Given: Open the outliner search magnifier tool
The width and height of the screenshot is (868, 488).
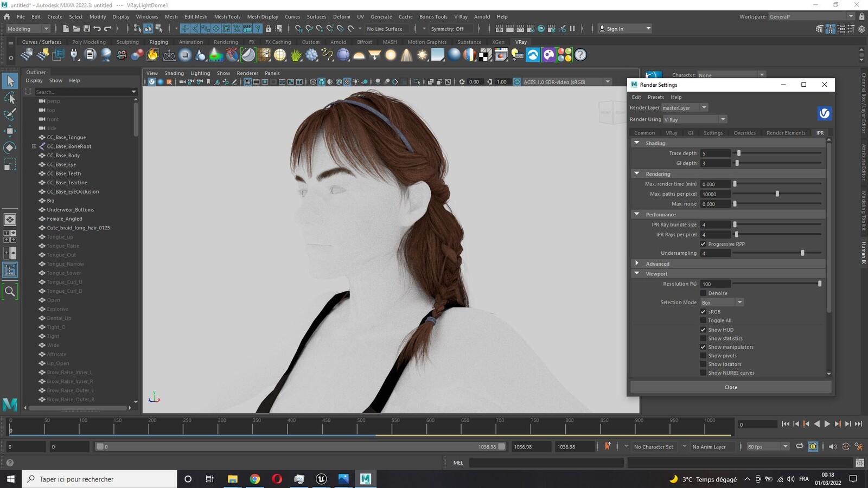Looking at the screenshot, I should [x=10, y=292].
